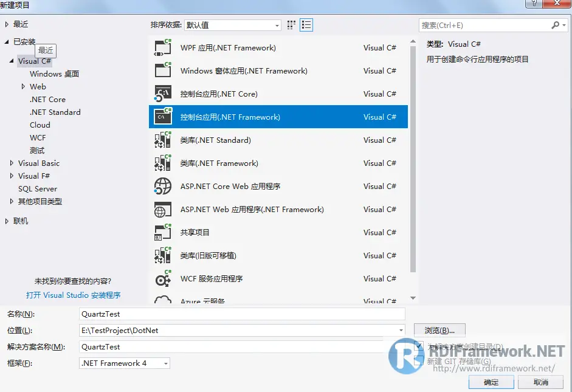Click 浏览(B)... browse button
This screenshot has width=572, height=392.
point(439,331)
